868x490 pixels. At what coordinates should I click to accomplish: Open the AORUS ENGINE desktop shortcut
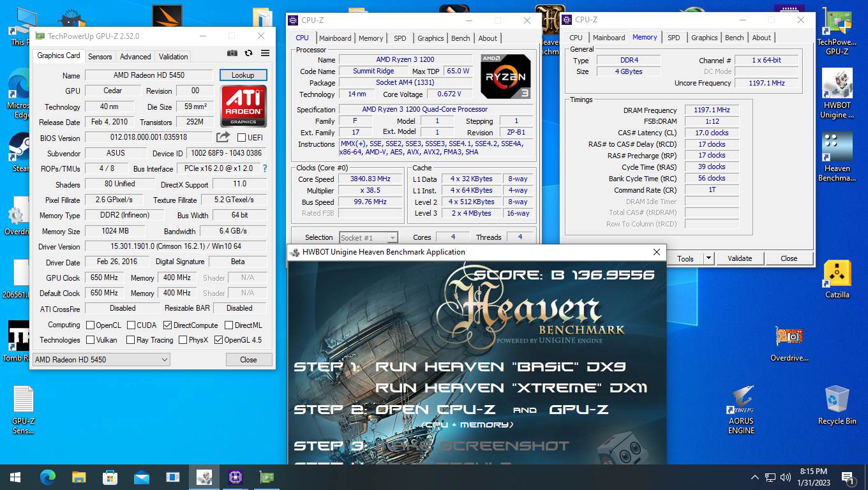[x=741, y=410]
